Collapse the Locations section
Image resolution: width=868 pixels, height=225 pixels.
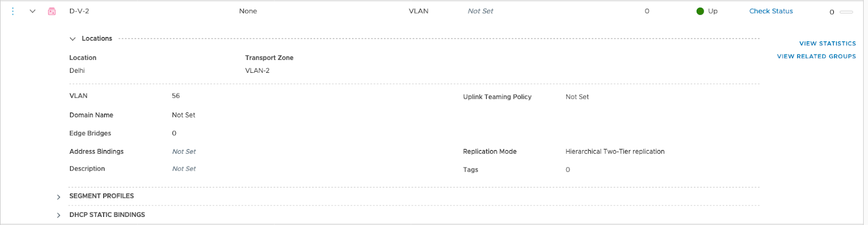click(73, 39)
